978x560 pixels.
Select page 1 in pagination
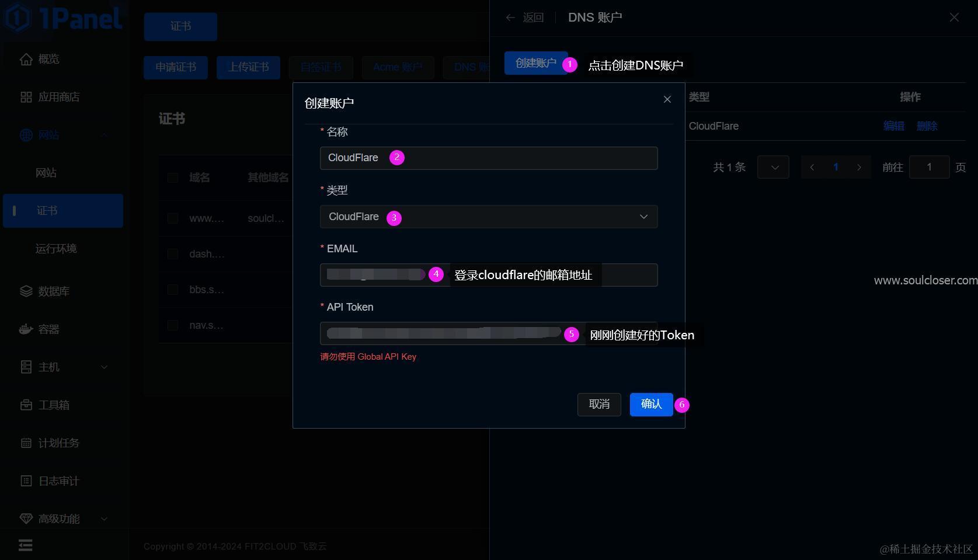pyautogui.click(x=836, y=167)
